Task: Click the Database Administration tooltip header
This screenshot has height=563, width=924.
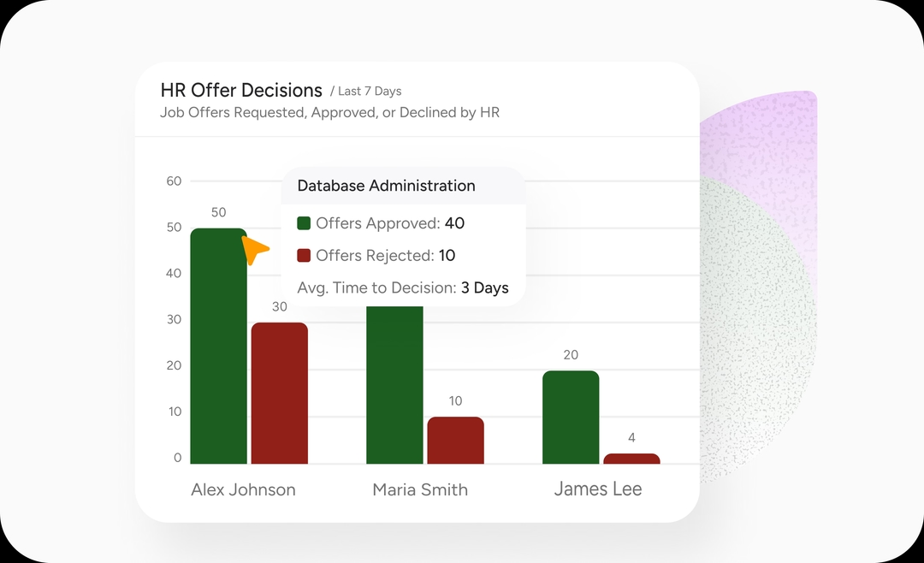Action: [386, 186]
